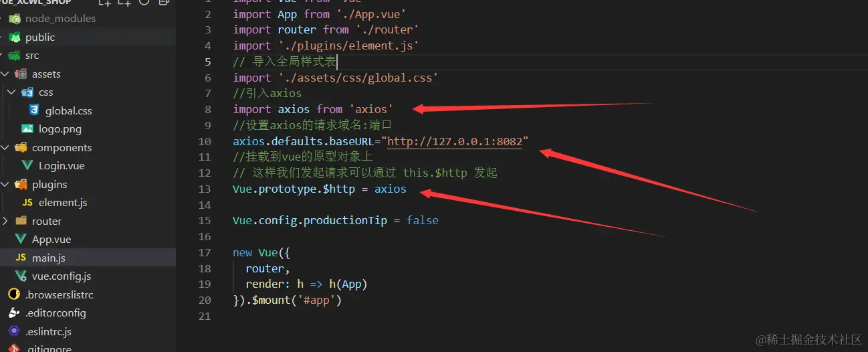The width and height of the screenshot is (868, 352).
Task: Click the green public folder icon
Action: coord(14,37)
